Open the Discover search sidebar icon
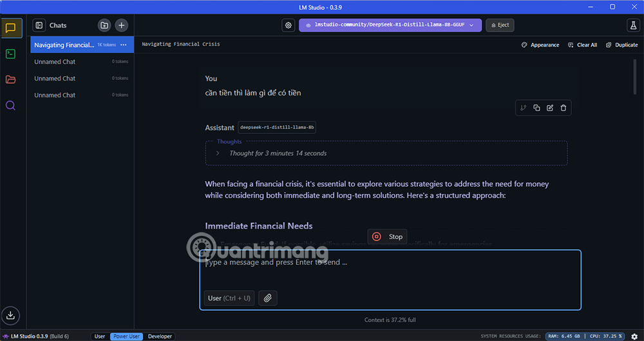The height and width of the screenshot is (341, 644). 11,106
